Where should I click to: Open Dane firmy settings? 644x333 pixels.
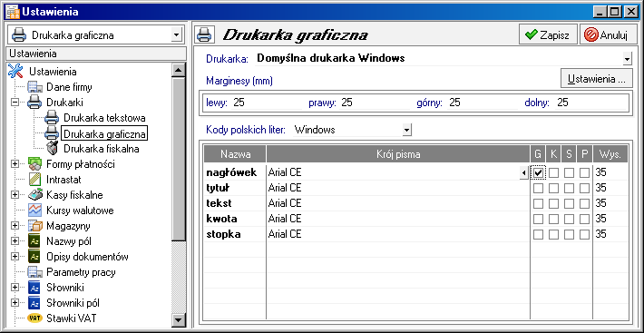click(69, 87)
